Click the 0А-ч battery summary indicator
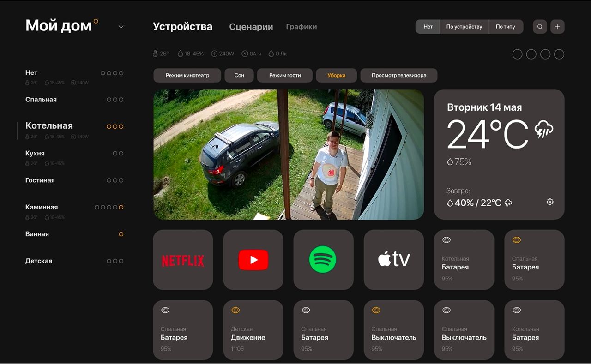 coord(252,54)
